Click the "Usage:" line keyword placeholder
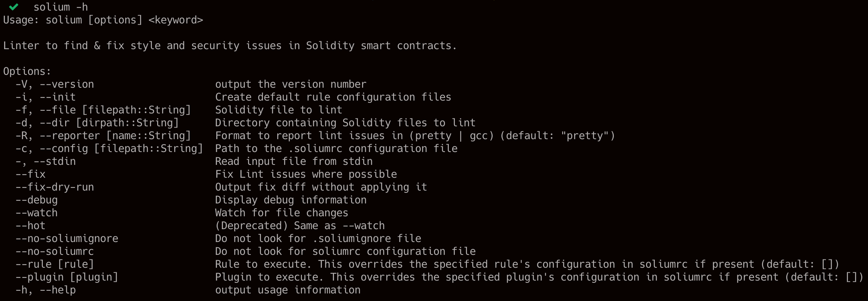This screenshot has height=301, width=868. (x=176, y=20)
